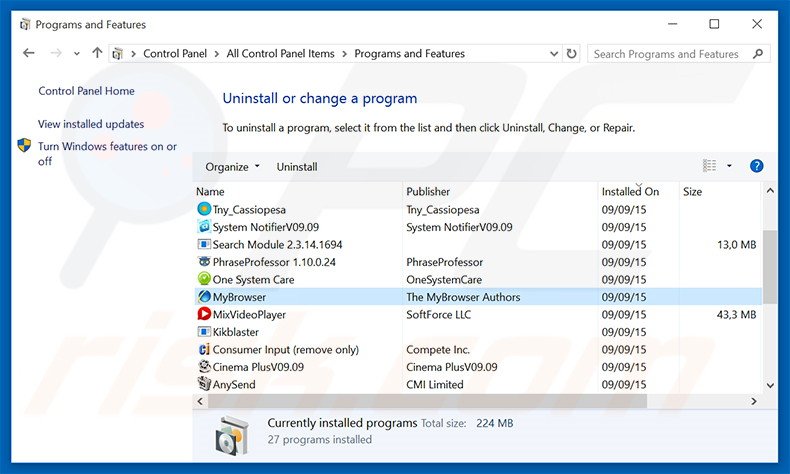Go back with the back arrow
This screenshot has width=790, height=474.
coord(29,53)
